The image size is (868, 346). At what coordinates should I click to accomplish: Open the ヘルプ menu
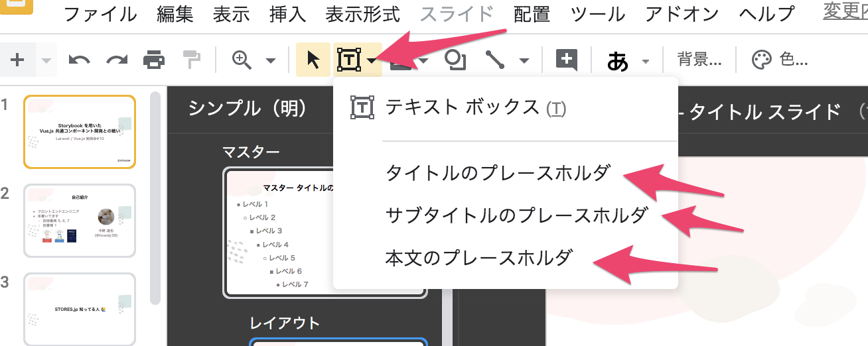click(x=766, y=13)
